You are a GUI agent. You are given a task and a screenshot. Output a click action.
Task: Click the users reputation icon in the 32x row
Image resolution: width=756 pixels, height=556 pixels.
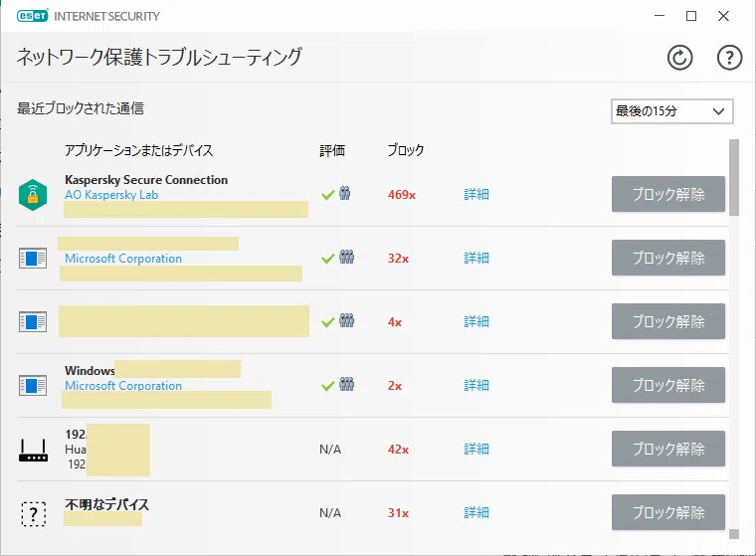pyautogui.click(x=346, y=257)
